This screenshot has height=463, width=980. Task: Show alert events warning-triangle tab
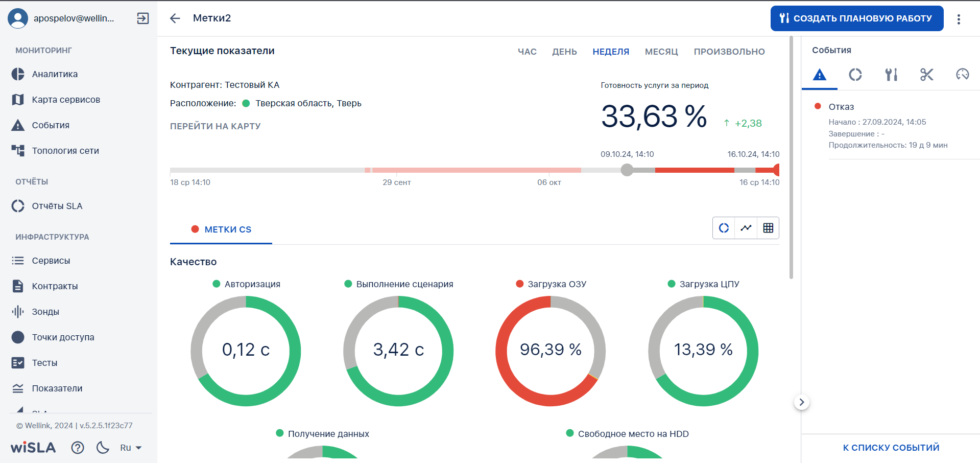(x=820, y=75)
